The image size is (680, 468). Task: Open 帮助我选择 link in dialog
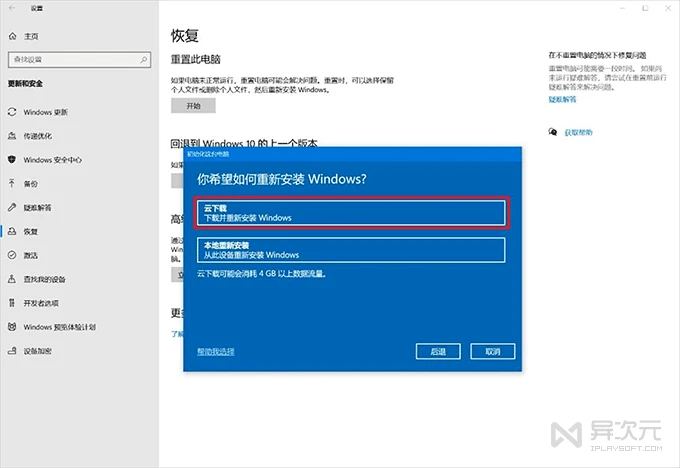click(x=216, y=351)
